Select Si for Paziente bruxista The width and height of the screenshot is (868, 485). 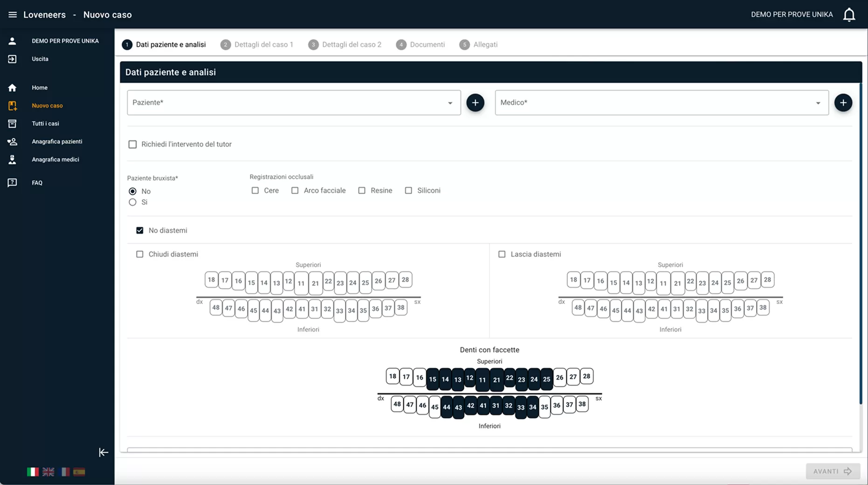(133, 202)
